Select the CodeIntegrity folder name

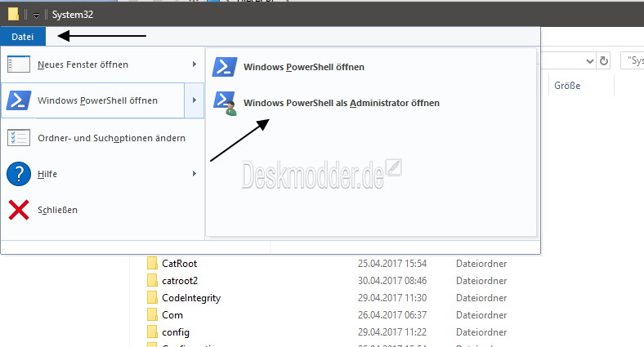[191, 298]
